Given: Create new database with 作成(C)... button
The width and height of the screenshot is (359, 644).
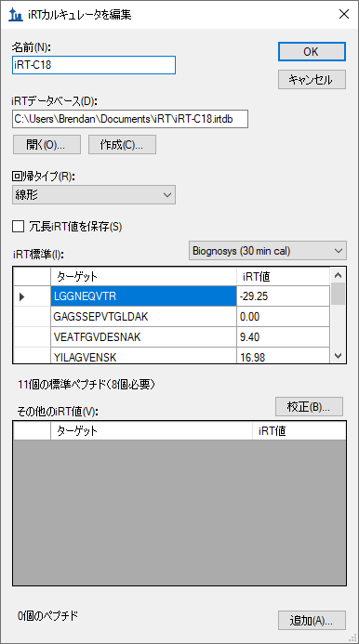Looking at the screenshot, I should [x=122, y=145].
